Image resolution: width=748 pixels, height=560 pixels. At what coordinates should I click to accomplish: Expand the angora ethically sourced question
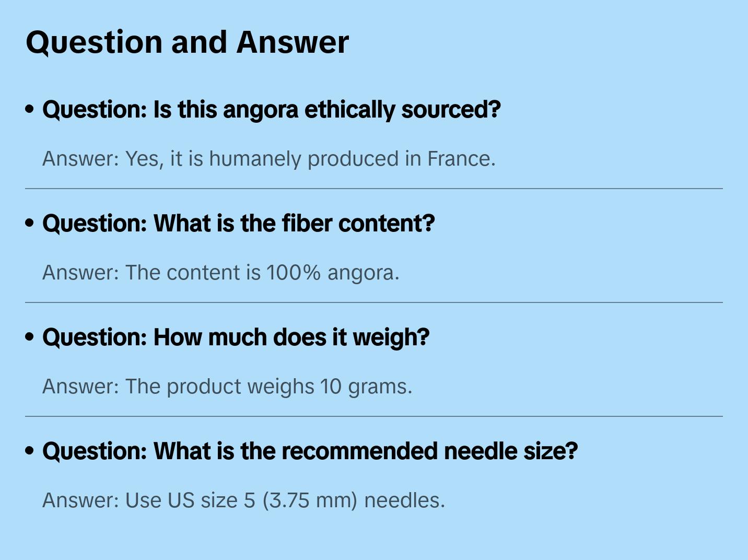[271, 110]
